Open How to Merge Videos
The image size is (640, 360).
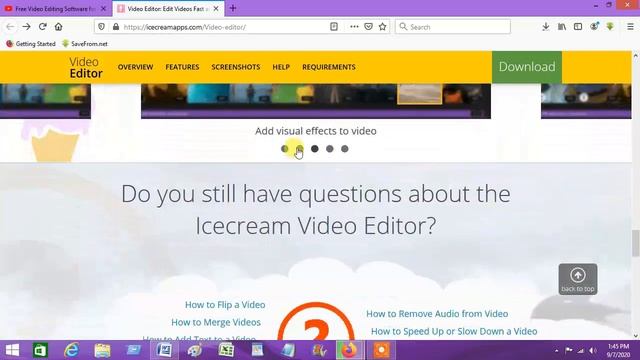pyautogui.click(x=216, y=322)
